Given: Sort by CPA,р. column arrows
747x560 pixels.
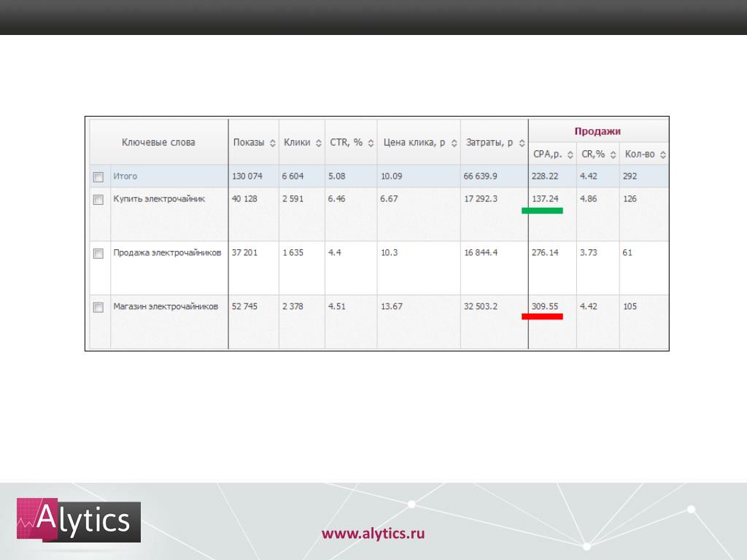Looking at the screenshot, I should 570,155.
